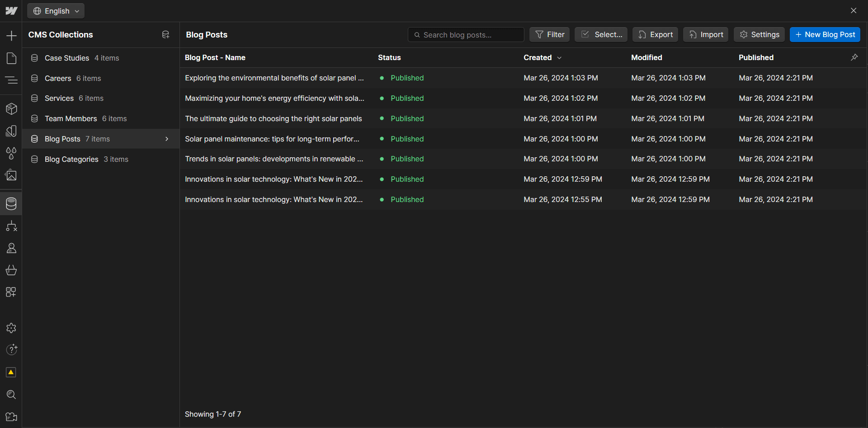Open Solar panel maintenance tips post
The height and width of the screenshot is (428, 868).
[x=272, y=139]
